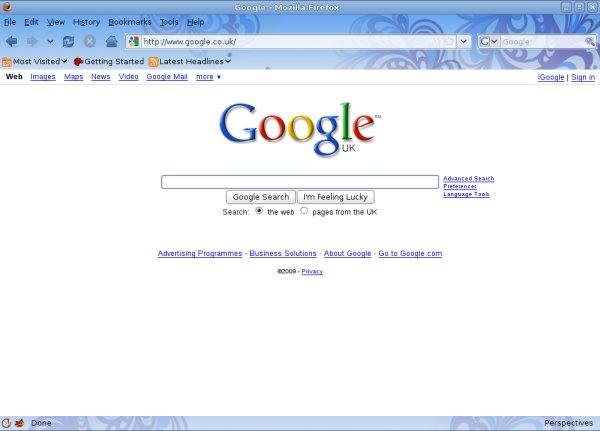The image size is (600, 431).
Task: Click the search magnifier icon in the search bar
Action: pos(590,41)
